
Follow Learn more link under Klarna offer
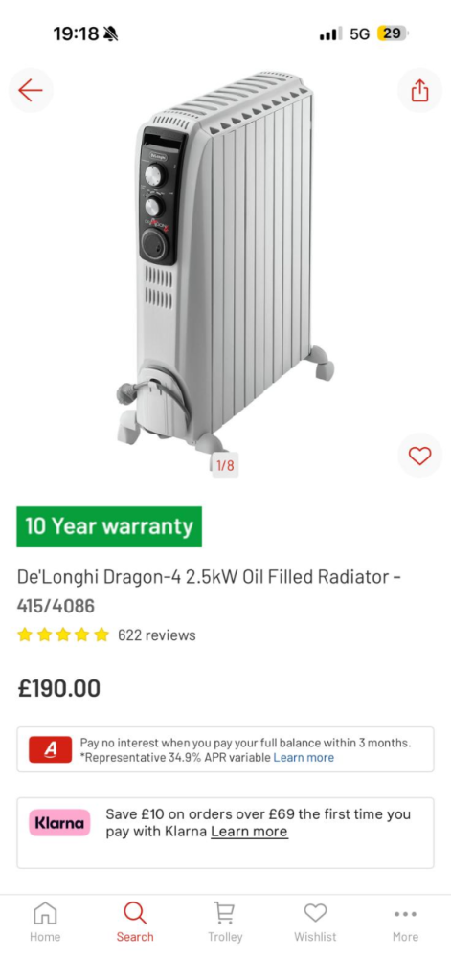249,832
